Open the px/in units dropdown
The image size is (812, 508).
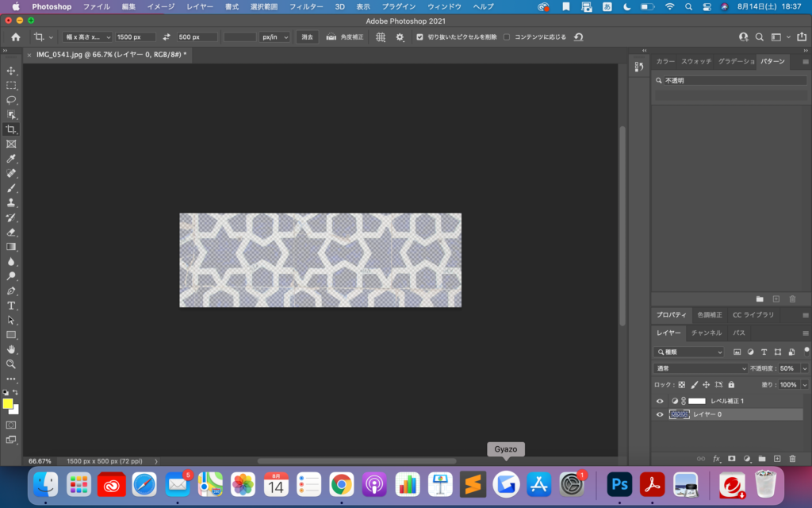[x=275, y=37]
